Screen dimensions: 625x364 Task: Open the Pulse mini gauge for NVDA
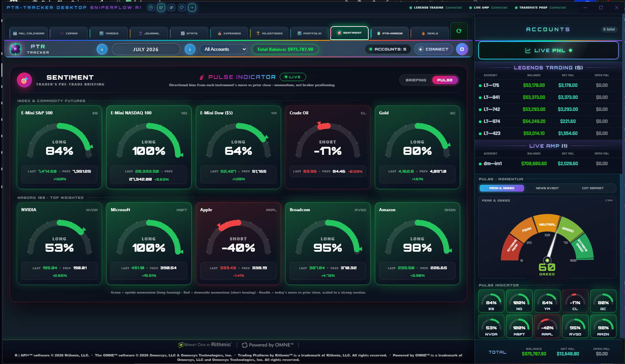(491, 326)
